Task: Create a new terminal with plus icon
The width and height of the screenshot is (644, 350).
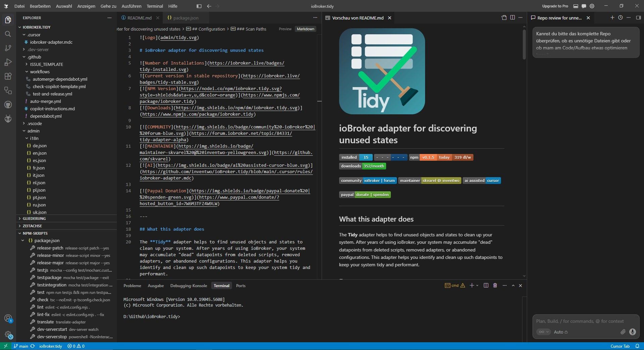Action: click(x=472, y=285)
